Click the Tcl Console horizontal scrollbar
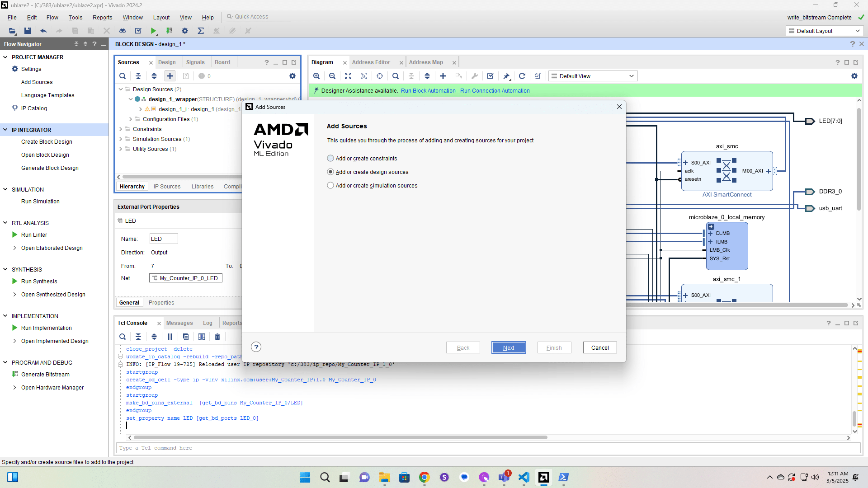 pyautogui.click(x=340, y=437)
